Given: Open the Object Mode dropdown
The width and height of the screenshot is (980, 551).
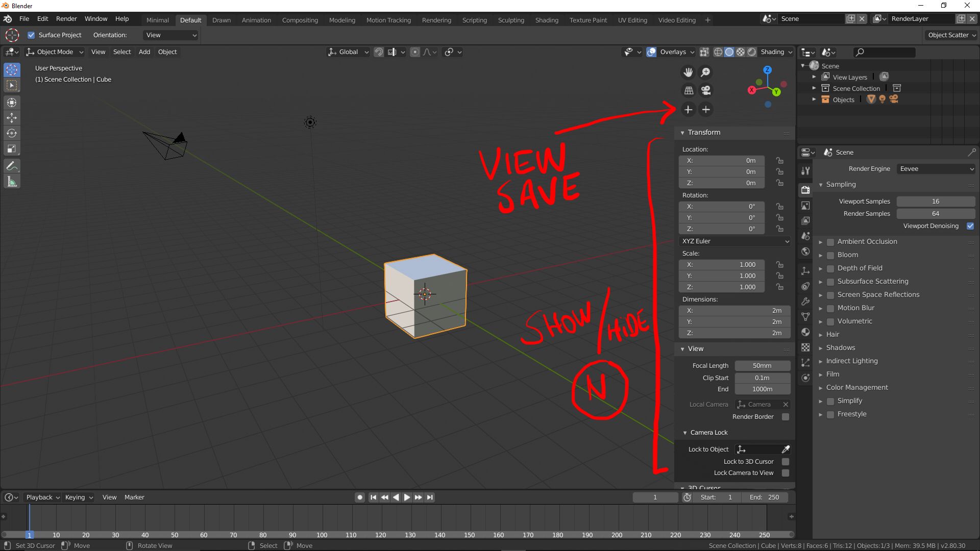Looking at the screenshot, I should 55,52.
